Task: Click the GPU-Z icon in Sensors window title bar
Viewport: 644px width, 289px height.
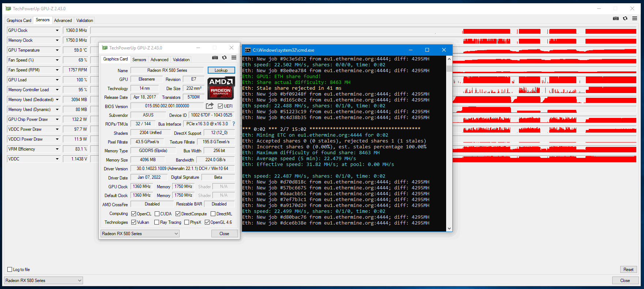Action: point(8,9)
